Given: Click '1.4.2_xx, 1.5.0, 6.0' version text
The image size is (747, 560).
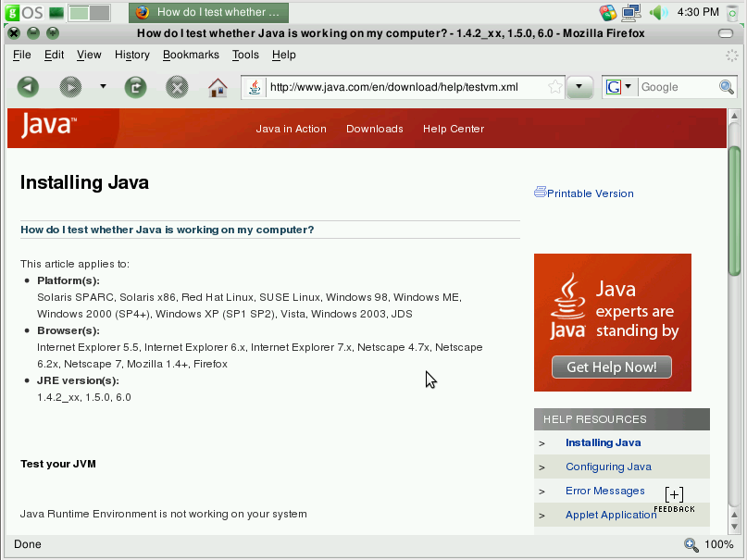Looking at the screenshot, I should (84, 397).
